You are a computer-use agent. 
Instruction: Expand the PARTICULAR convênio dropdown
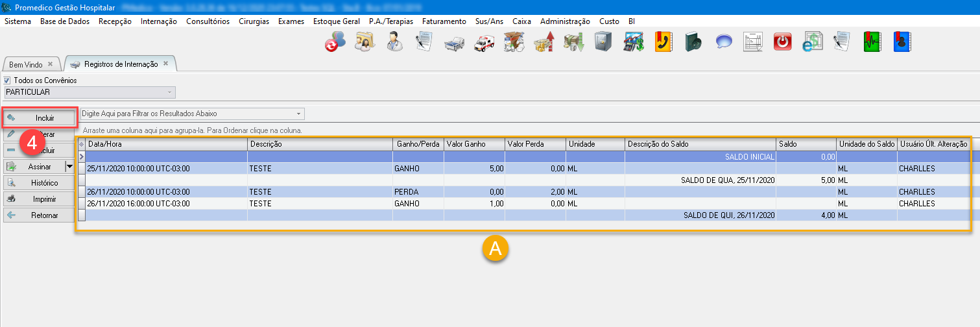click(170, 92)
